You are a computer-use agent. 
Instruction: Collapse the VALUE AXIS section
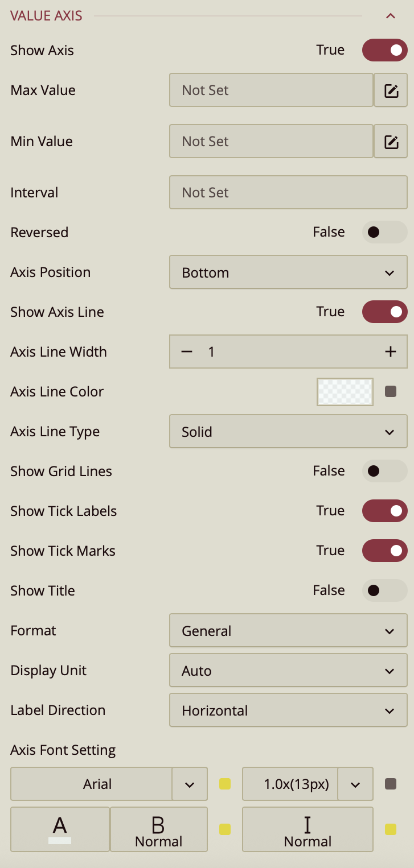tap(391, 16)
